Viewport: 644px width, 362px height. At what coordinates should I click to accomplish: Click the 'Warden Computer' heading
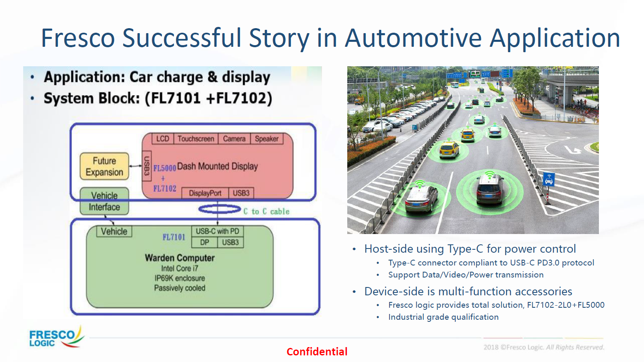[180, 258]
